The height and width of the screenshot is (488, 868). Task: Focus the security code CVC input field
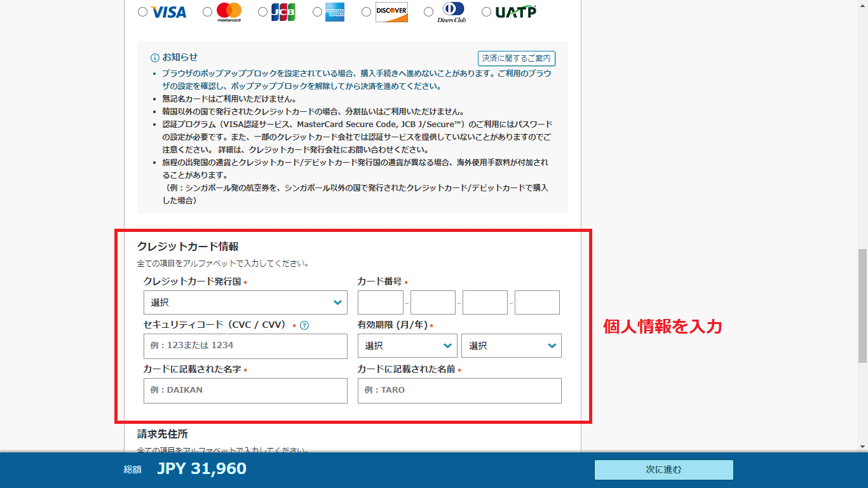[x=245, y=346]
